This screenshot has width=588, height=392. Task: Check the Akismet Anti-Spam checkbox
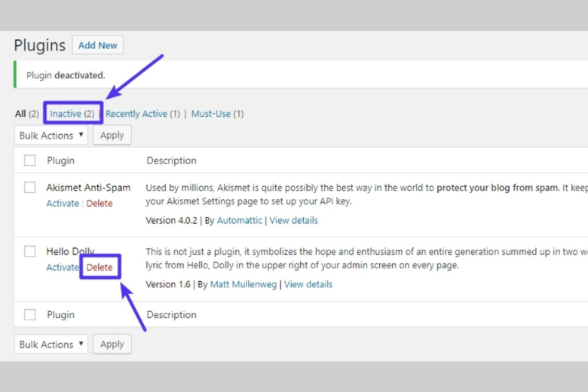30,188
